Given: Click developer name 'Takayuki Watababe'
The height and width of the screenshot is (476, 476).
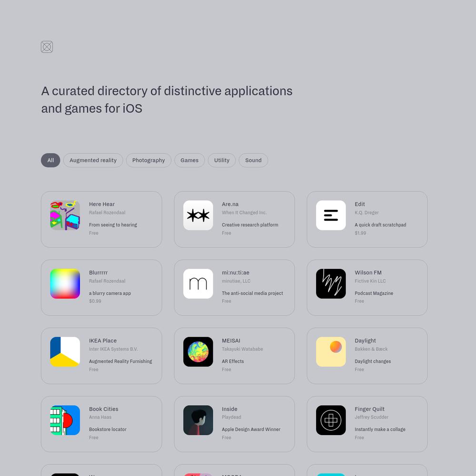Looking at the screenshot, I should tap(242, 349).
